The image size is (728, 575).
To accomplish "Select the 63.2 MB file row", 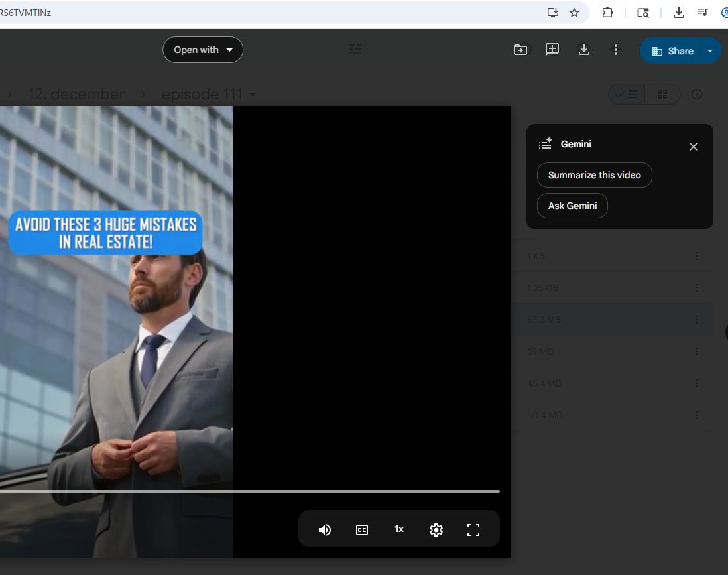I will [x=613, y=320].
